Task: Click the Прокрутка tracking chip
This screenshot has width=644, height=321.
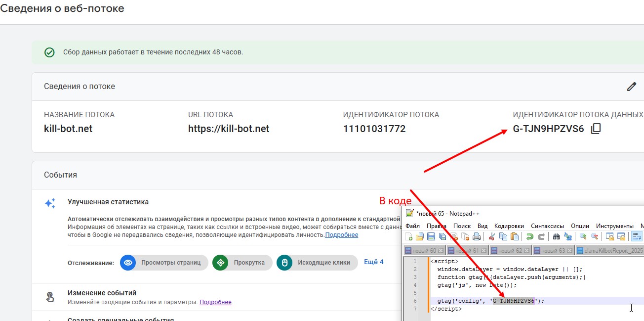Action: [x=242, y=263]
